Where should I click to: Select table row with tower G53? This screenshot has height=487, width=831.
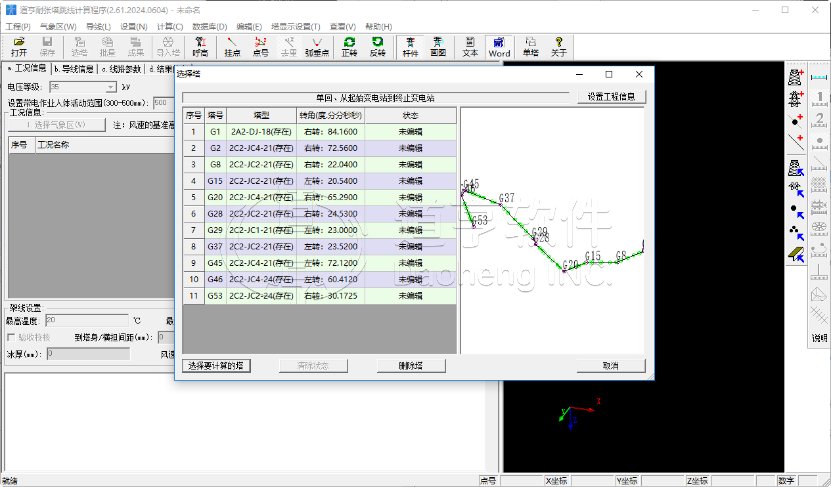click(320, 296)
